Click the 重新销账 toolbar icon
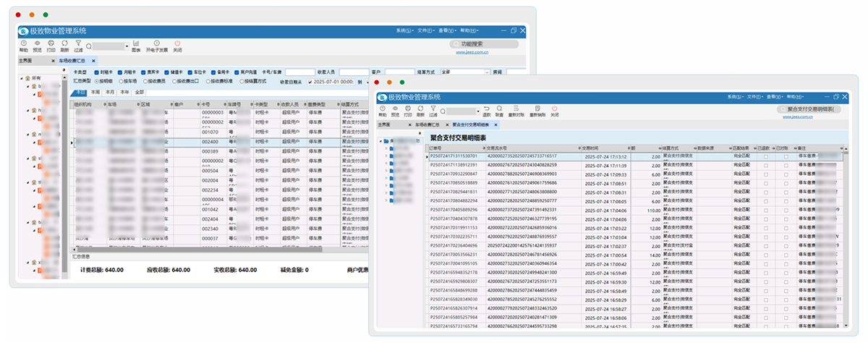Screen dimensions: 868x343 [x=538, y=111]
